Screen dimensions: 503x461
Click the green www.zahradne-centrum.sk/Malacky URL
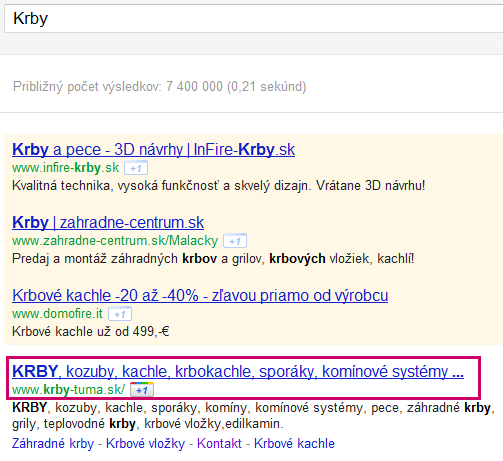(x=115, y=241)
